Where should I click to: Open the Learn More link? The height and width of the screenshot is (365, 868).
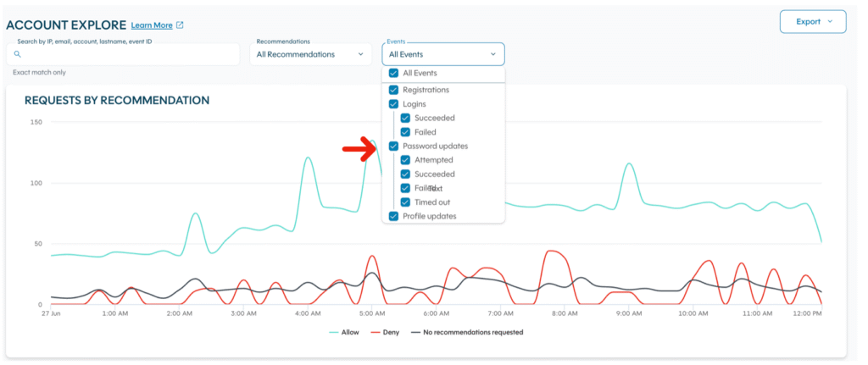click(x=152, y=25)
